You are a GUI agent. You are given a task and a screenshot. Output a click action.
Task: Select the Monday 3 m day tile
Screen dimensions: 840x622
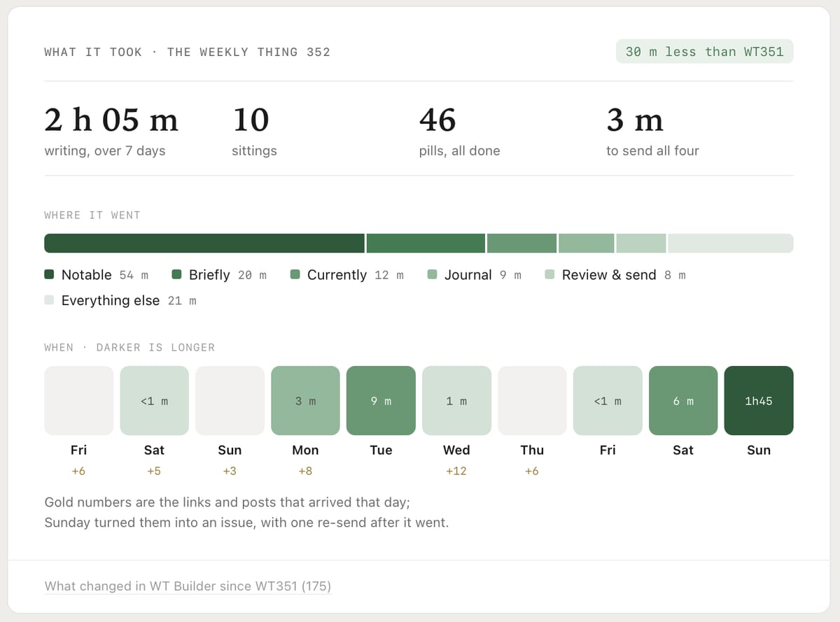point(305,401)
